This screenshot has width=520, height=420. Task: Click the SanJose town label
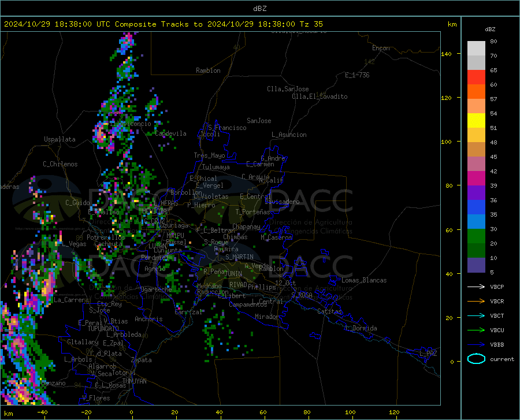pyautogui.click(x=259, y=121)
